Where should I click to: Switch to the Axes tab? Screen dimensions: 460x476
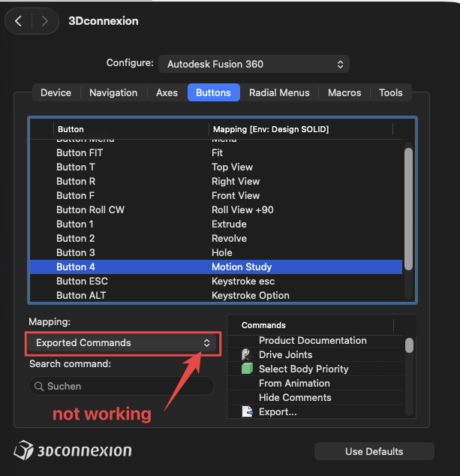(167, 92)
